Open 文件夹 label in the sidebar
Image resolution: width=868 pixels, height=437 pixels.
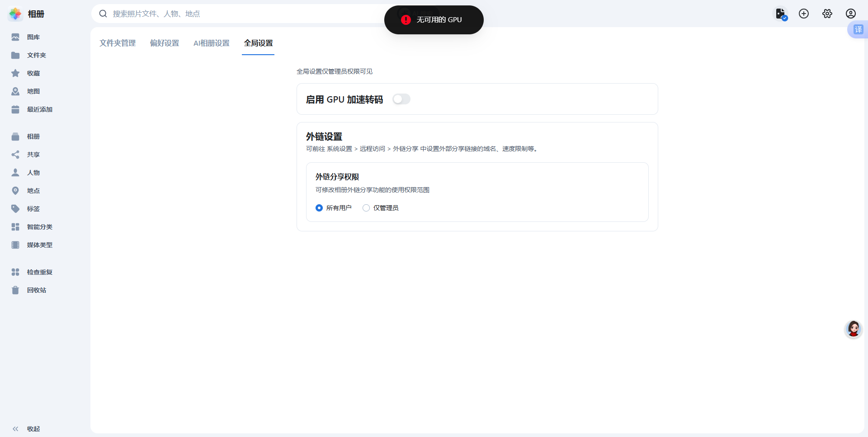37,55
